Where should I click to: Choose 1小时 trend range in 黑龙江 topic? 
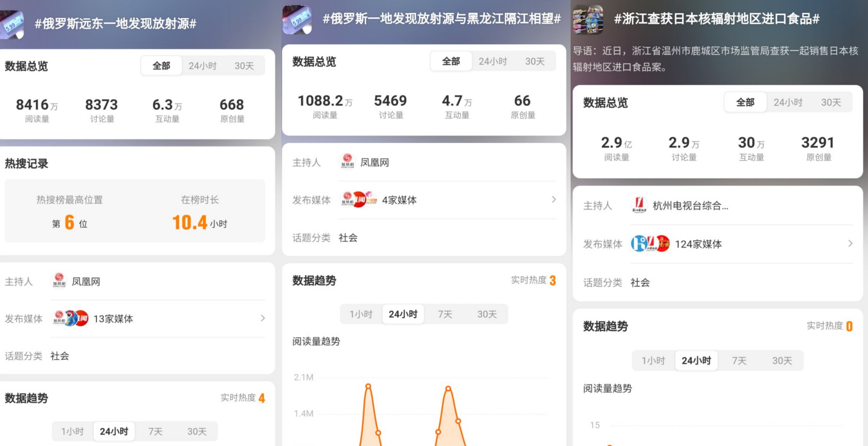pos(361,314)
